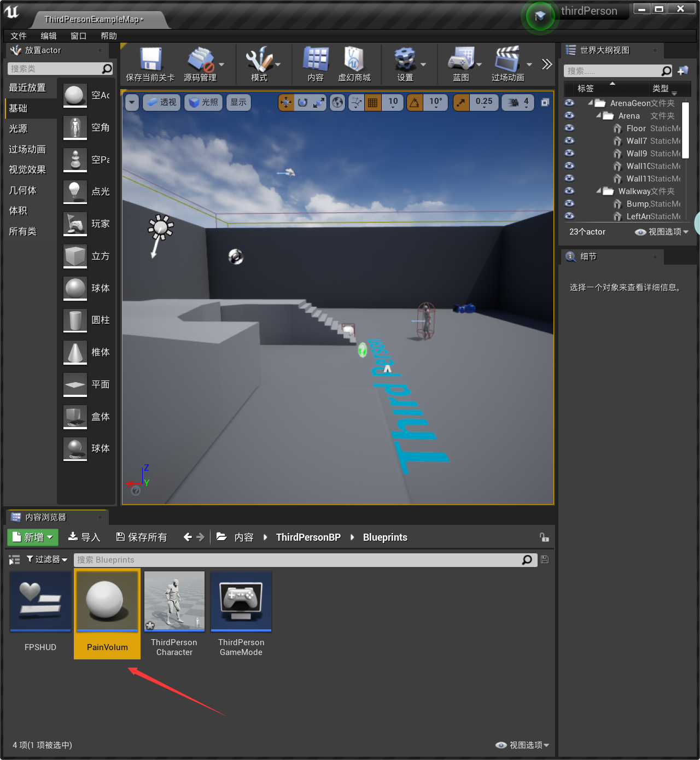Open the Content (内容) browser icon

click(x=316, y=59)
